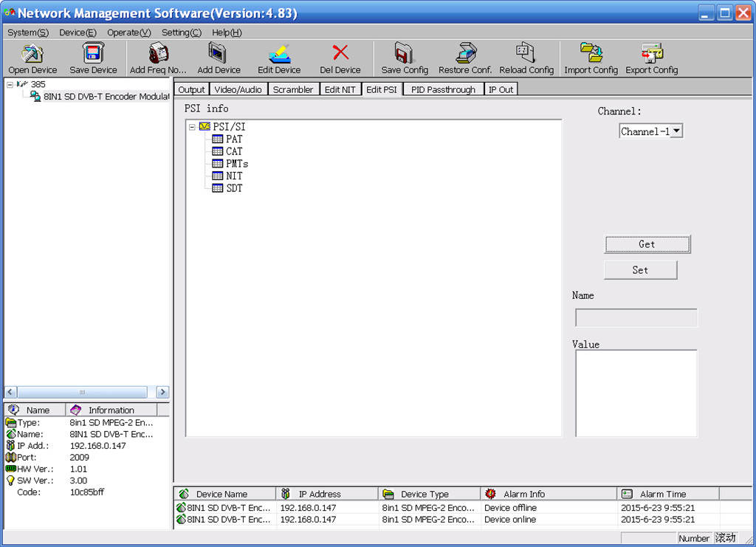
Task: Collapse the 385 device tree node
Action: [10, 84]
